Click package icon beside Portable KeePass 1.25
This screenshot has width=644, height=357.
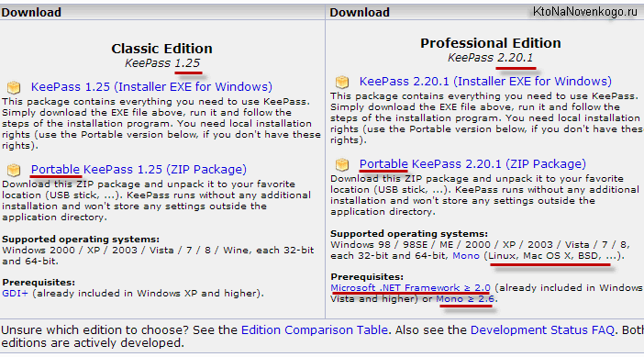(x=14, y=169)
